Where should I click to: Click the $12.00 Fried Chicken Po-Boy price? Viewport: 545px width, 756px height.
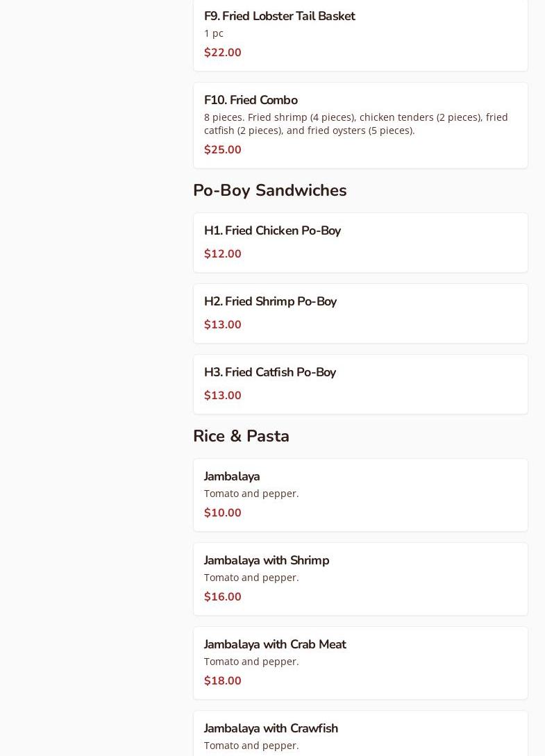[x=223, y=254]
